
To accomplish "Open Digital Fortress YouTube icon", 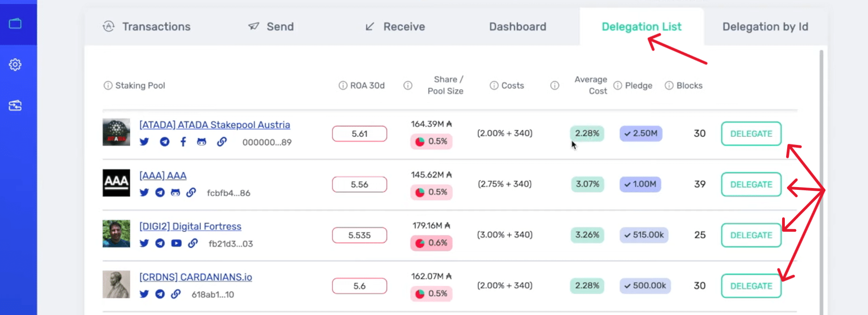I will click(176, 243).
